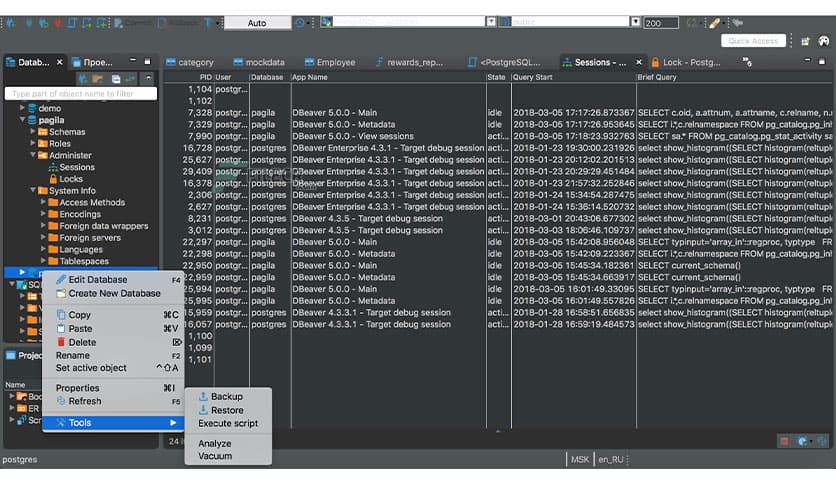Expand the Schemas folder
This screenshot has width=836, height=484.
[x=33, y=132]
